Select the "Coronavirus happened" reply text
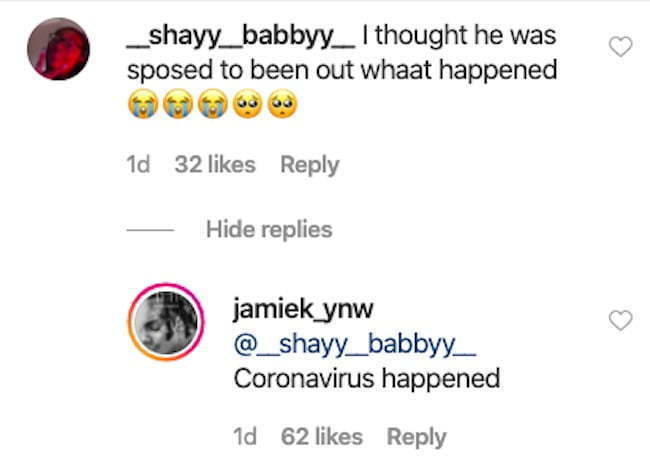Screen dimensions: 650x459 coord(367,379)
